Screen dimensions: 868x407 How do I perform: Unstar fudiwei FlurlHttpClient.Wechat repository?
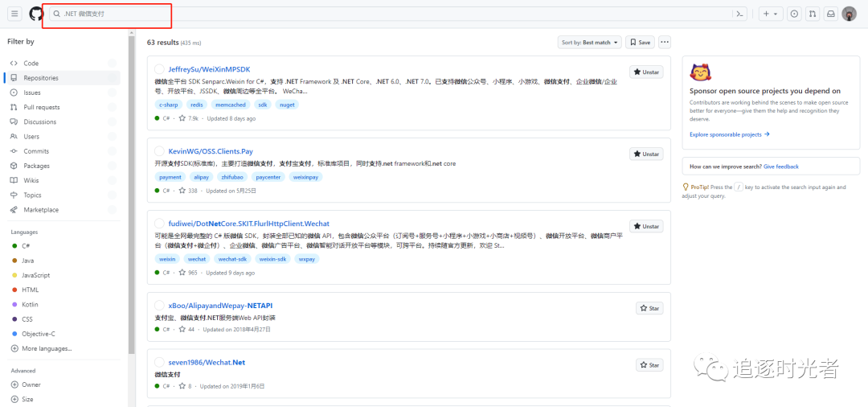click(x=646, y=226)
